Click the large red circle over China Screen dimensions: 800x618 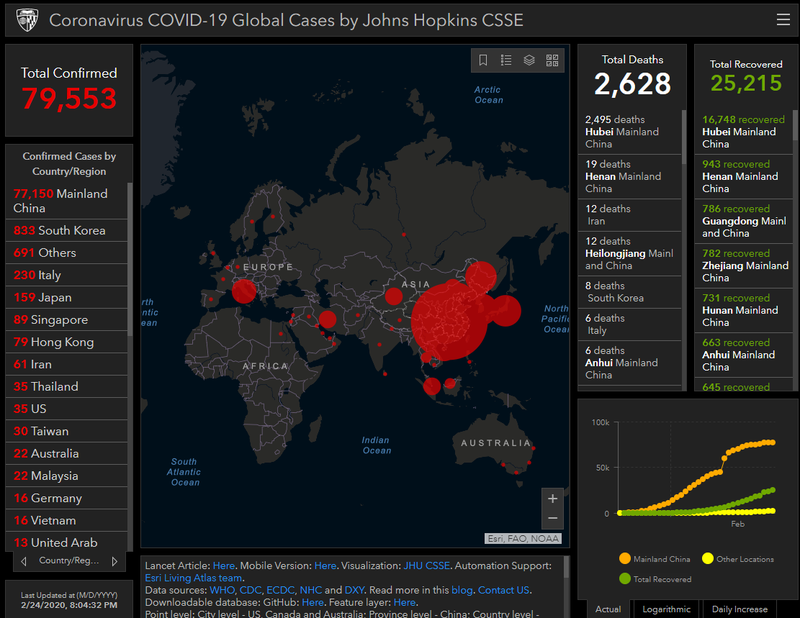[449, 323]
